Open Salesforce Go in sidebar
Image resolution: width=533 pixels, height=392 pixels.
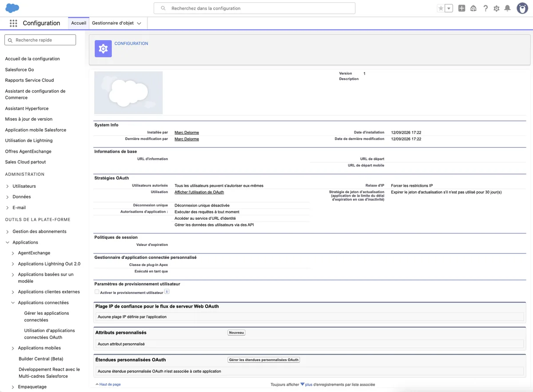20,70
